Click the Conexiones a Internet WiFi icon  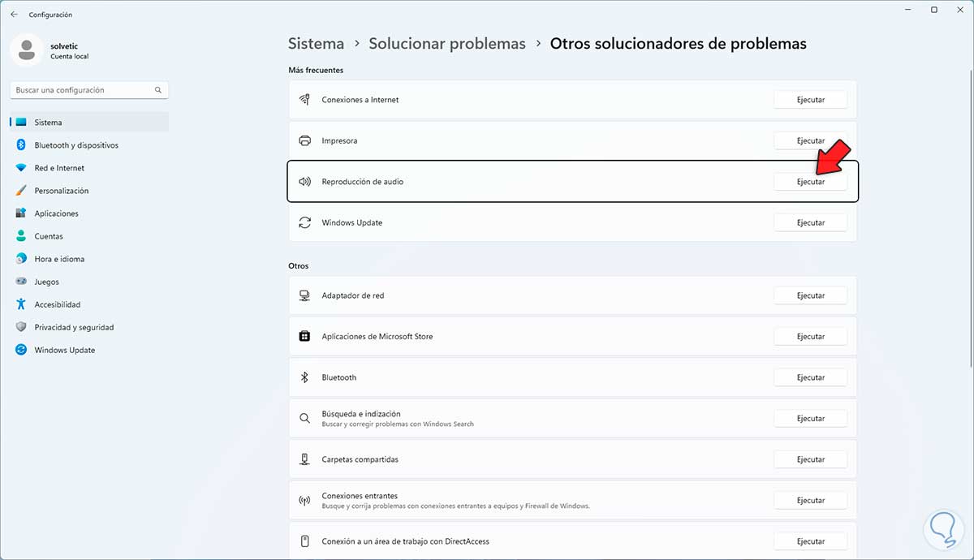coord(304,99)
